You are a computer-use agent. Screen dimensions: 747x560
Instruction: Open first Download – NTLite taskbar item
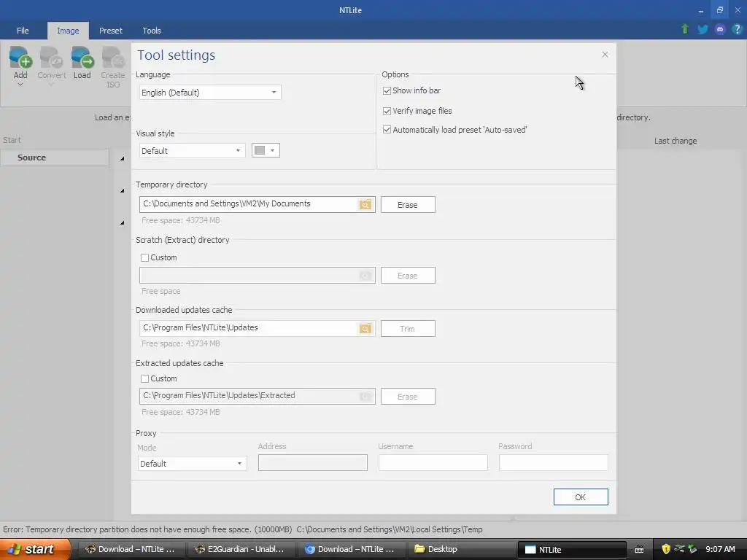point(131,550)
